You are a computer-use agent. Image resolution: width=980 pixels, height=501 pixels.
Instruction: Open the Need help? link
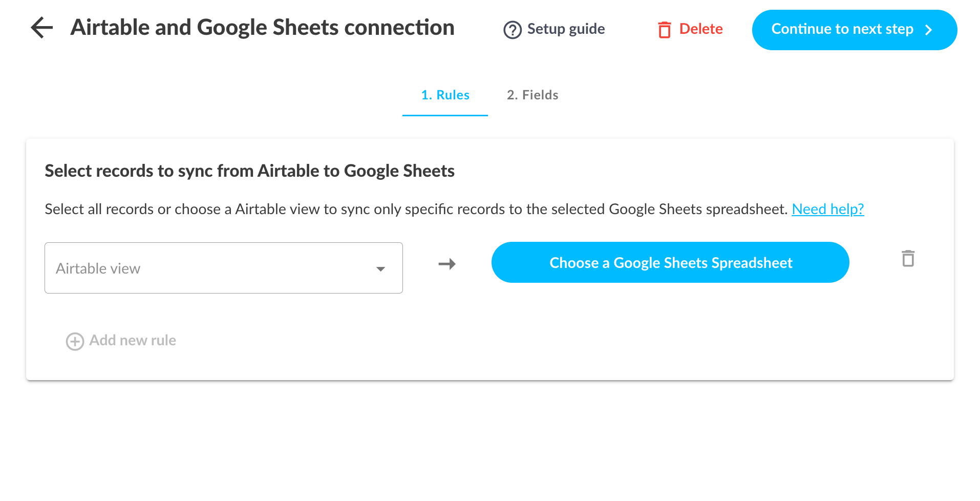pyautogui.click(x=827, y=209)
